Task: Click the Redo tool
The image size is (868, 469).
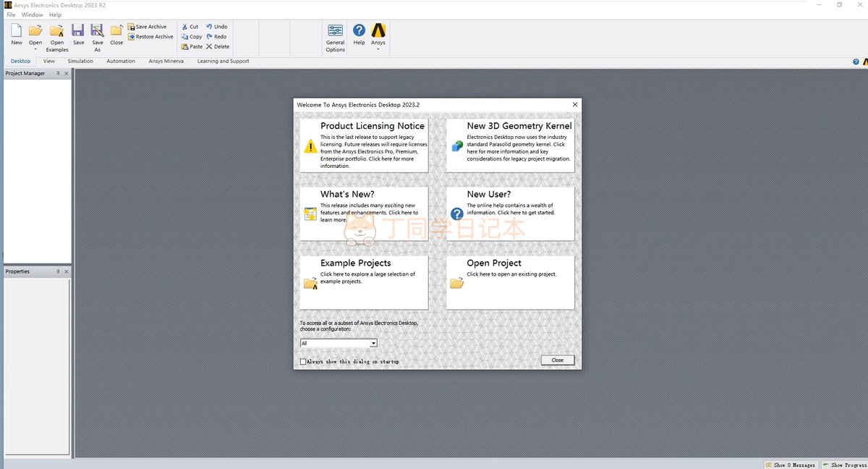Action: click(x=216, y=37)
